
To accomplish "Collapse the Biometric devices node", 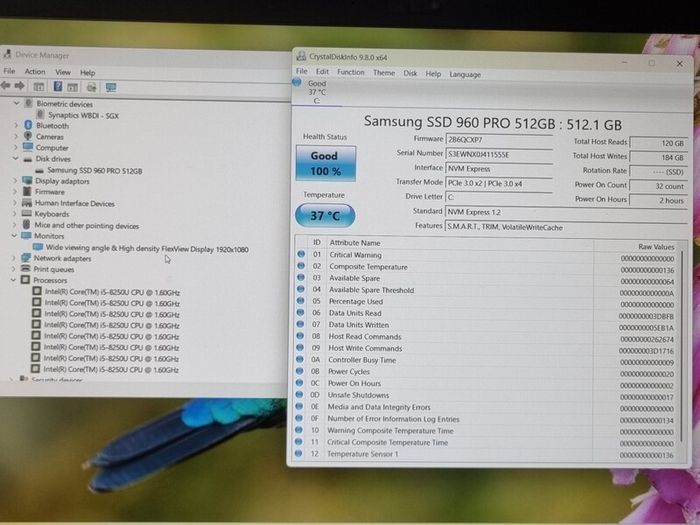I will coord(17,103).
